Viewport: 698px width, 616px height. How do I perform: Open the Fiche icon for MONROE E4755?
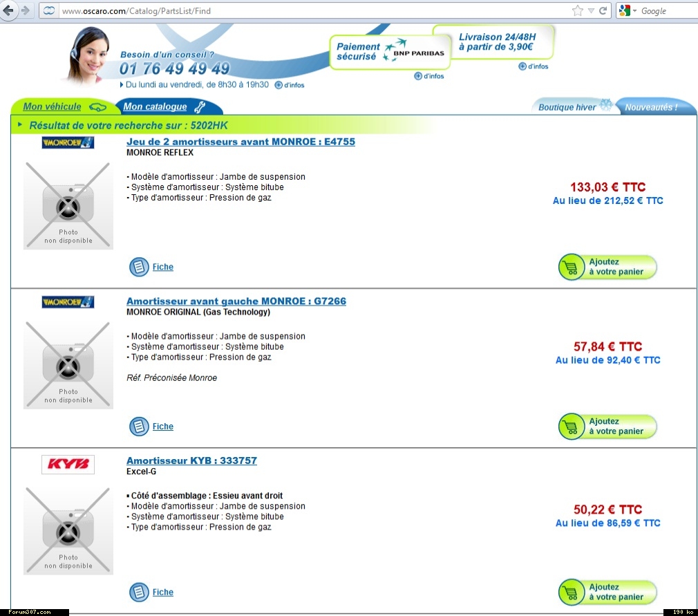[139, 267]
